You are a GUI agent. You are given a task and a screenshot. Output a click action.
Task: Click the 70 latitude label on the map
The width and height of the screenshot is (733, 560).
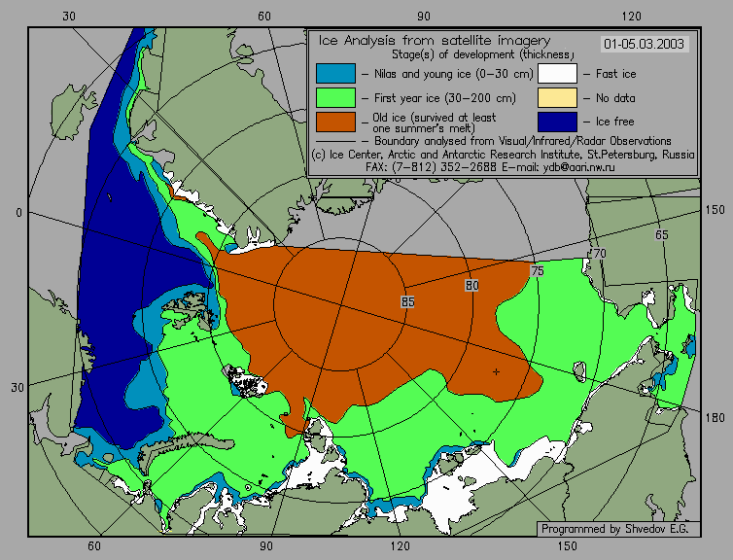[599, 254]
